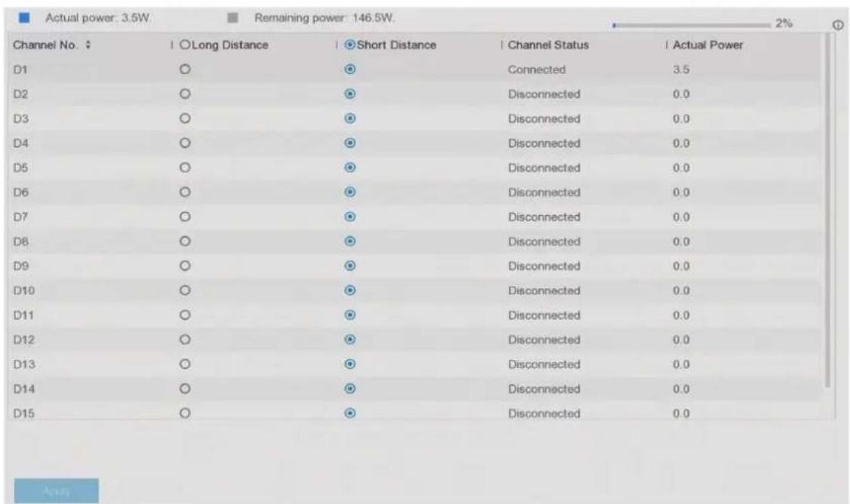The height and width of the screenshot is (504, 850).
Task: Set channel D9 to Long Distance
Action: 185,266
